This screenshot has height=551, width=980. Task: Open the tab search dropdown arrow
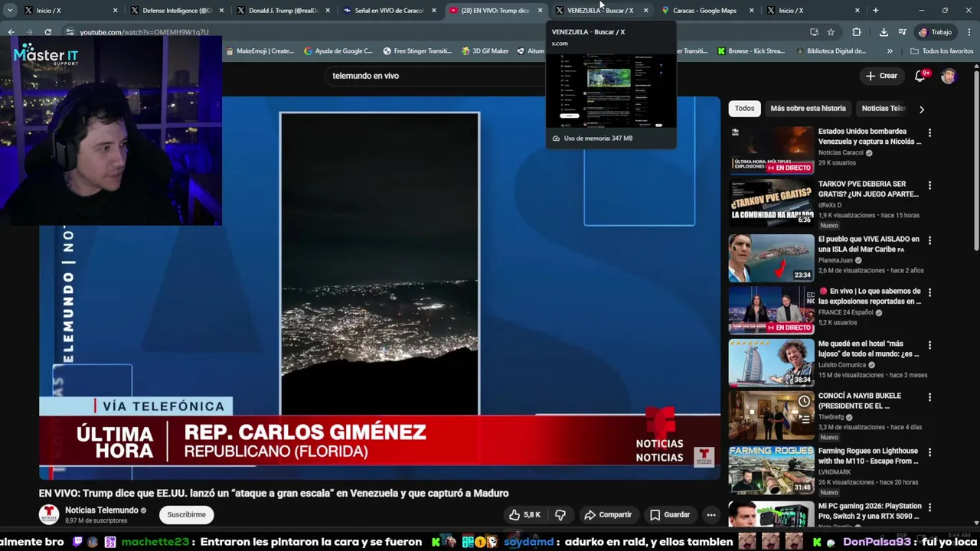(x=10, y=11)
